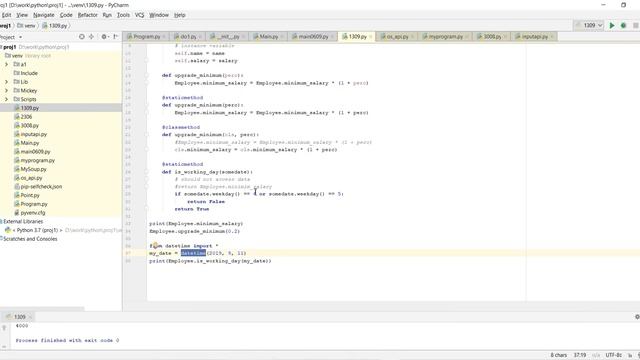
Task: Select inputapi.py in the project tree
Action: pos(33,134)
